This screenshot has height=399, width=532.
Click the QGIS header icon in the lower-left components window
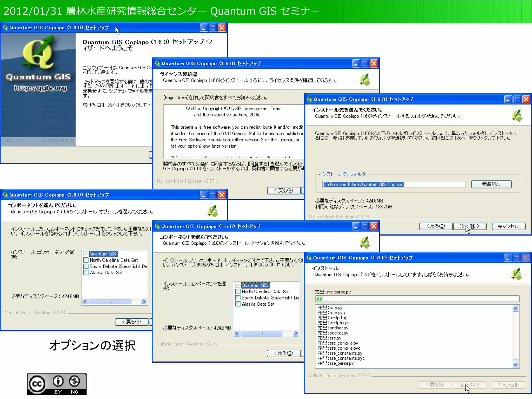coord(213,211)
